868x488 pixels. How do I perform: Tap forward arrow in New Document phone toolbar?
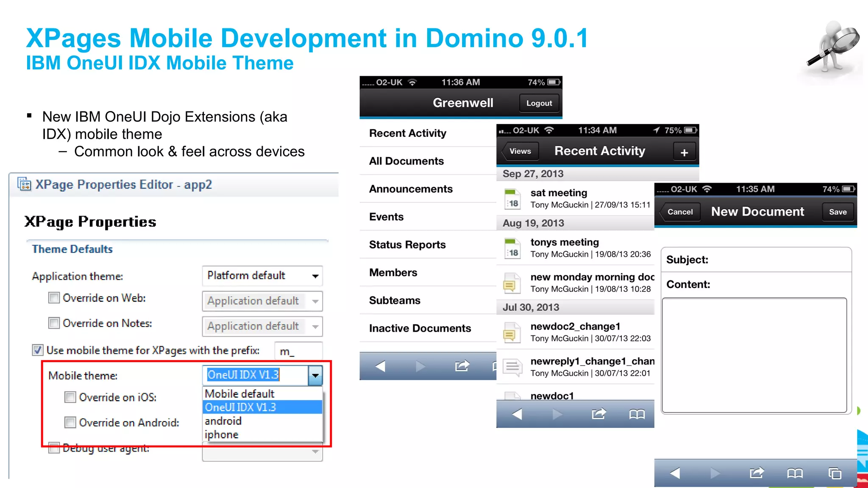(715, 473)
